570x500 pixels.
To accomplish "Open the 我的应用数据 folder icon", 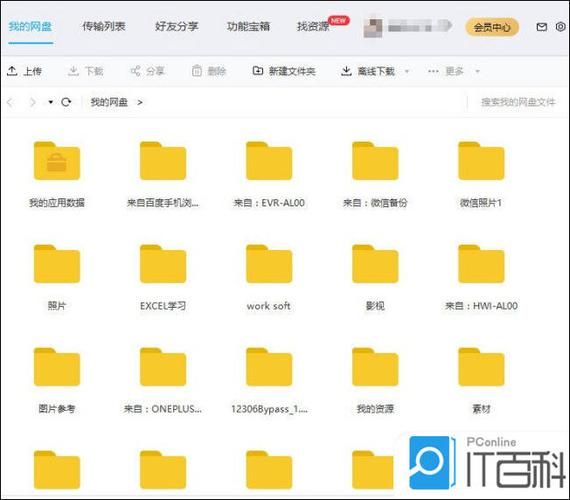I will tap(57, 161).
